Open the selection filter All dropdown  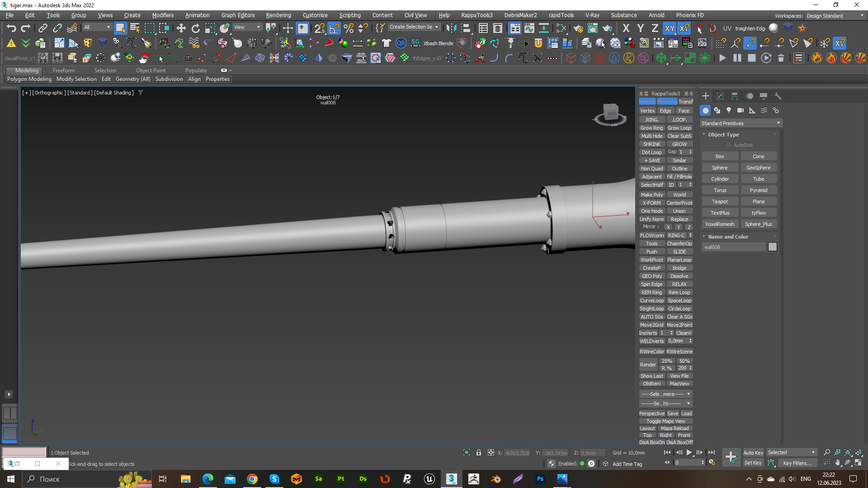coord(97,27)
